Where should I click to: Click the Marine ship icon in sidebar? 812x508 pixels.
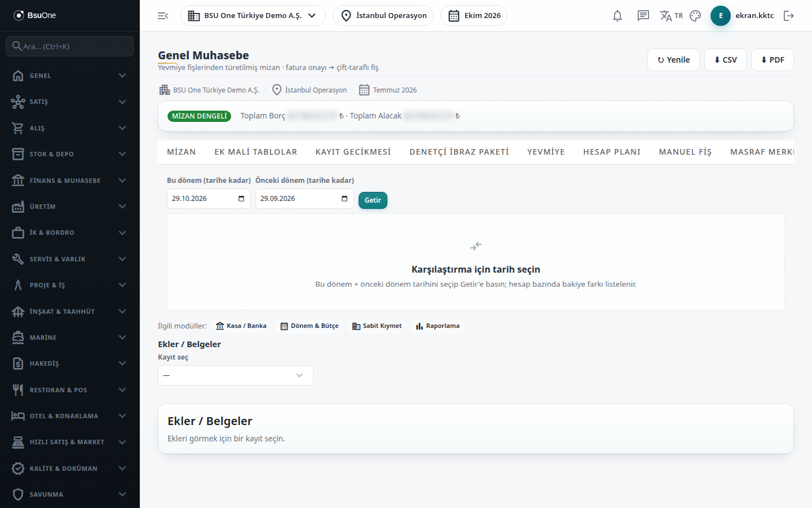18,338
